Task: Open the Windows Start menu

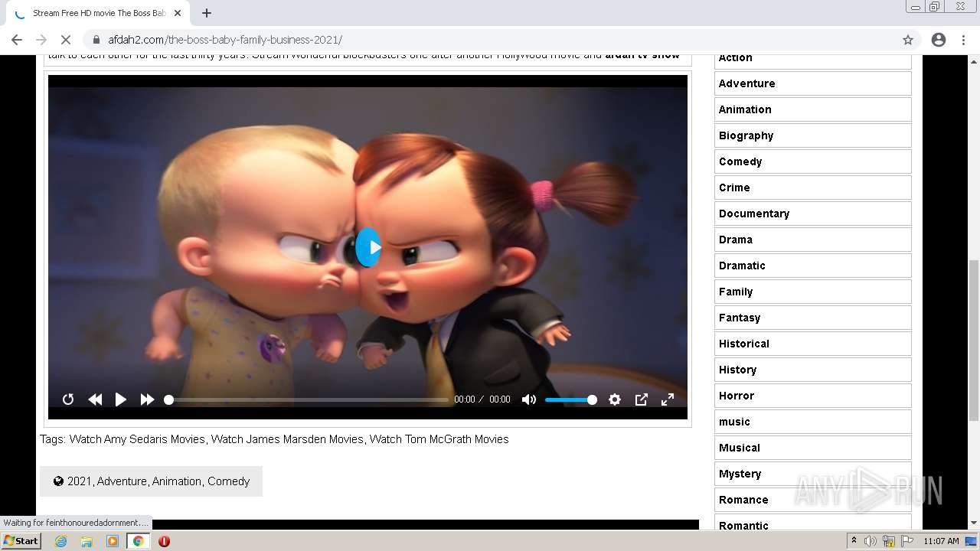Action: pyautogui.click(x=21, y=541)
